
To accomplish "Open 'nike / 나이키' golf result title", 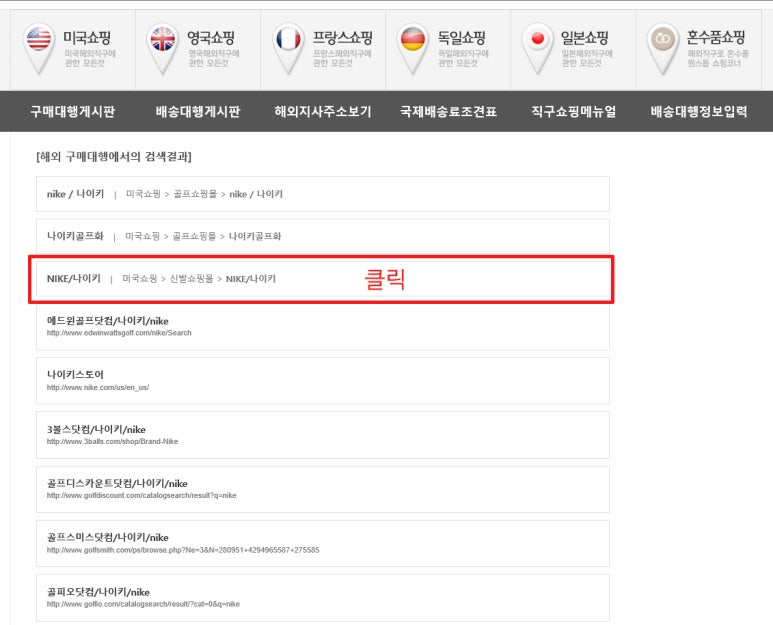I will click(x=75, y=194).
